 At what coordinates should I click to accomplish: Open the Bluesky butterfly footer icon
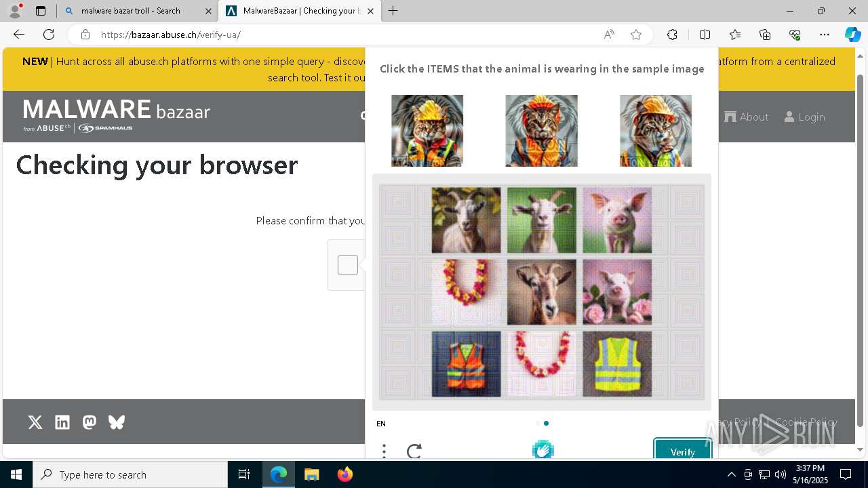[x=117, y=422]
